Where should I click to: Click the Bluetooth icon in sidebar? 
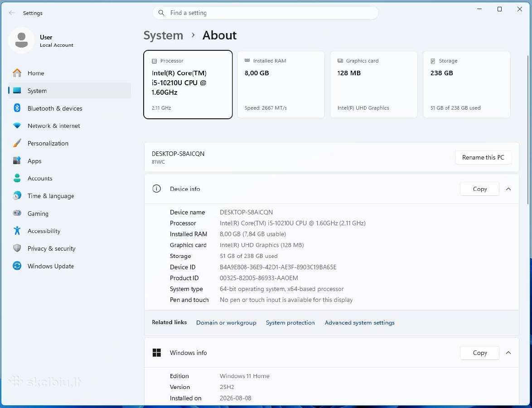pos(17,108)
